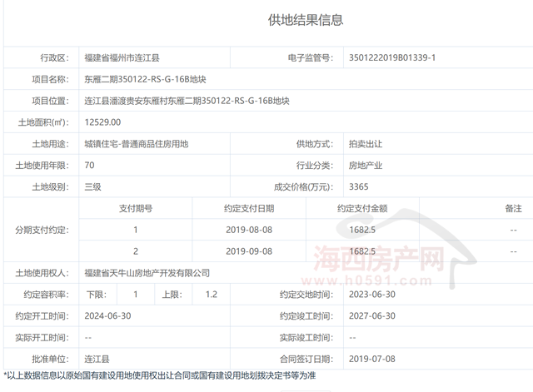Click the 约定竣工时间 value 2027-06-30
Screen dimensions: 533x392
coord(372,316)
